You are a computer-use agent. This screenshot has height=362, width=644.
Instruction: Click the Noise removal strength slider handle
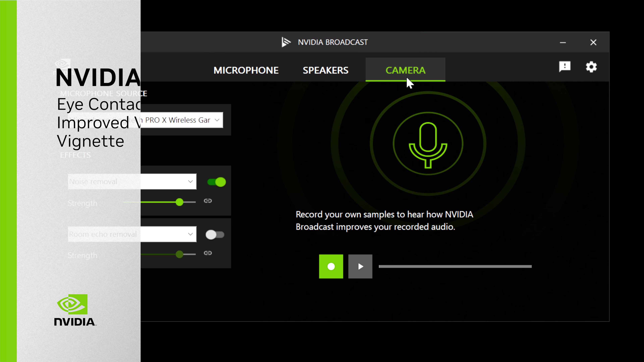coord(179,202)
